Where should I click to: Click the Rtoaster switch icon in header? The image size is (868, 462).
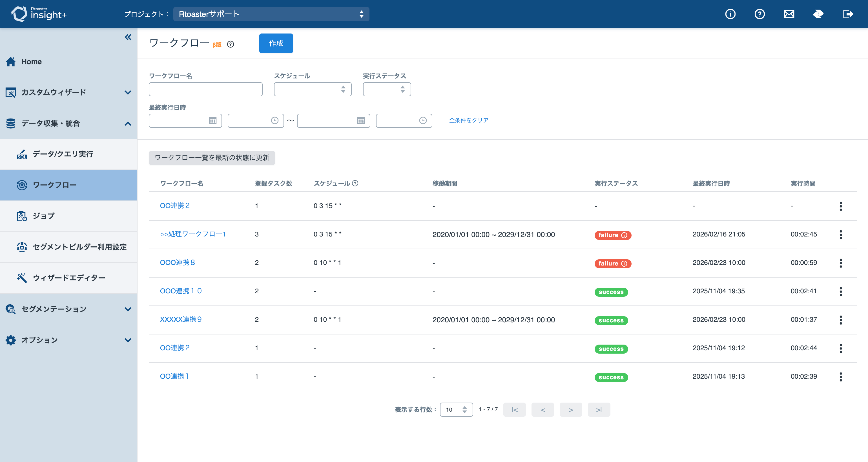[x=818, y=14]
